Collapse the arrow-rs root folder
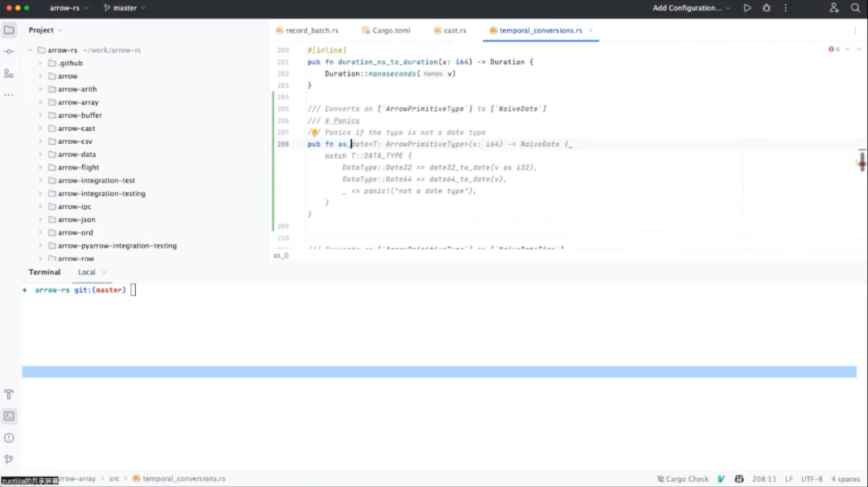 [30, 50]
